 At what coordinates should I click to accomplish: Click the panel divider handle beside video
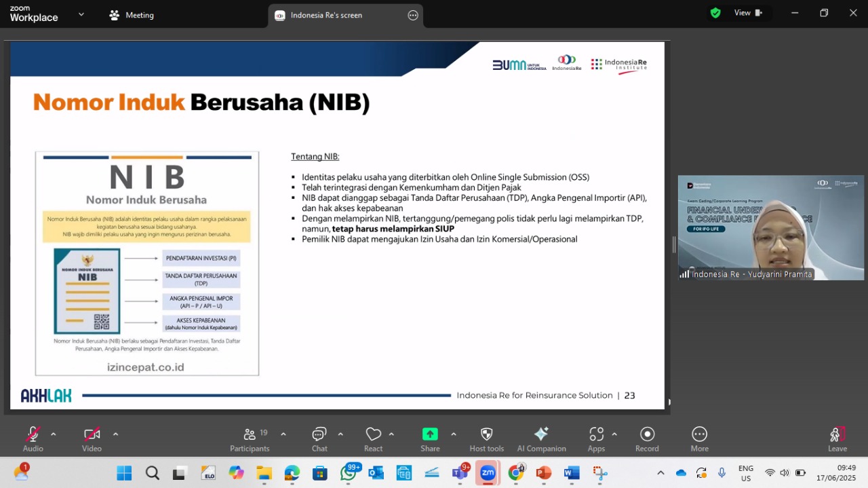click(x=673, y=245)
